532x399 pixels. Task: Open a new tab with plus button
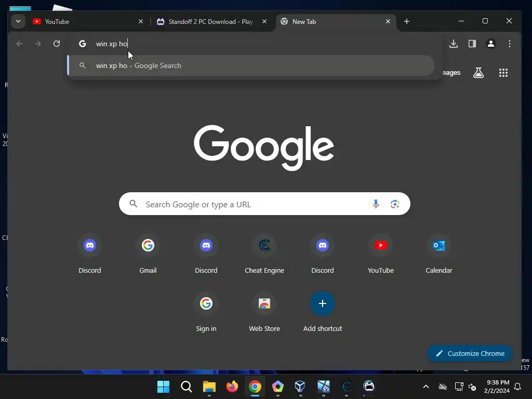(406, 21)
